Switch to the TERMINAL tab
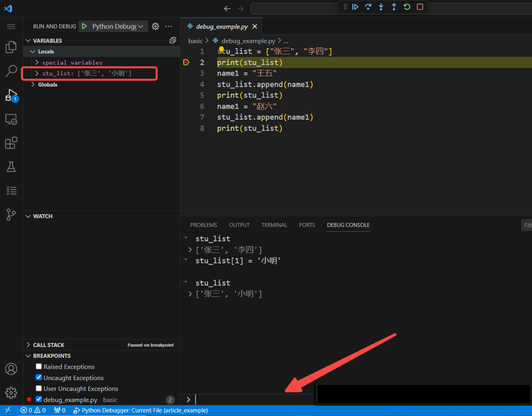 tap(274, 224)
